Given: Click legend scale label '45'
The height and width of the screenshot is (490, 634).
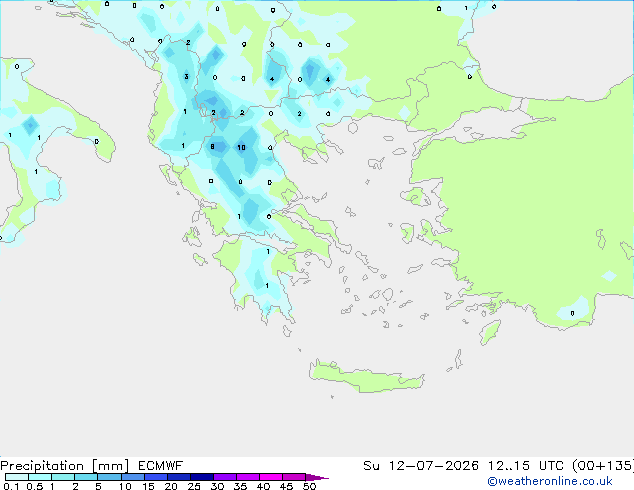Looking at the screenshot, I should click(286, 486).
